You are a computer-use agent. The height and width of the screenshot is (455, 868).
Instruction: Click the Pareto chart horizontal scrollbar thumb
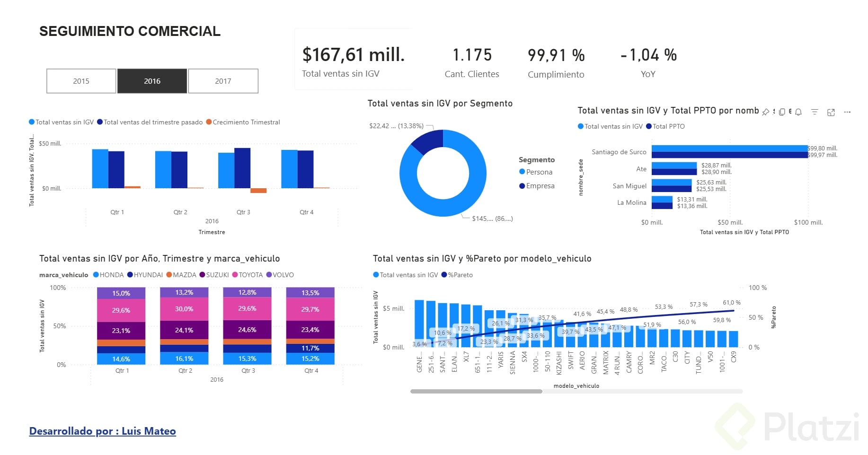[476, 391]
